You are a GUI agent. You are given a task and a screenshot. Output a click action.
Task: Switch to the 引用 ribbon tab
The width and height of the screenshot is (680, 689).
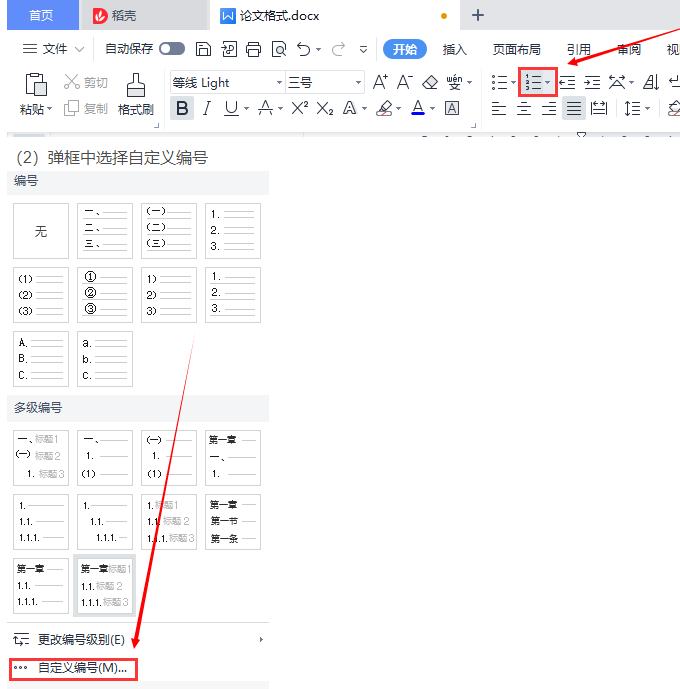click(579, 49)
